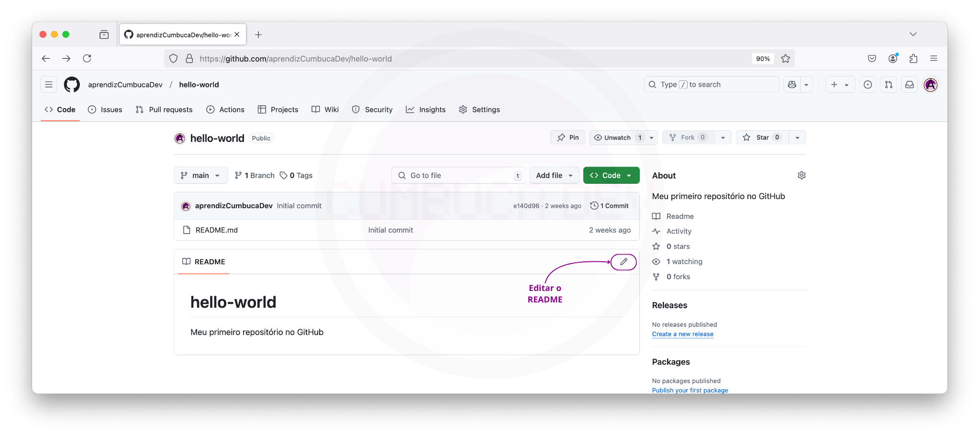Image resolution: width=980 pixels, height=436 pixels.
Task: Open the Insights tab
Action: (425, 110)
